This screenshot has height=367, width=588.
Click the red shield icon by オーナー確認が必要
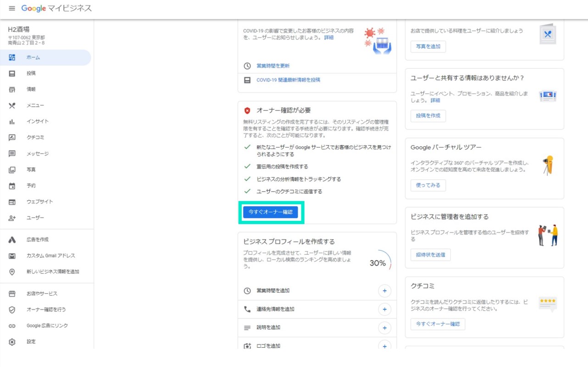[247, 110]
